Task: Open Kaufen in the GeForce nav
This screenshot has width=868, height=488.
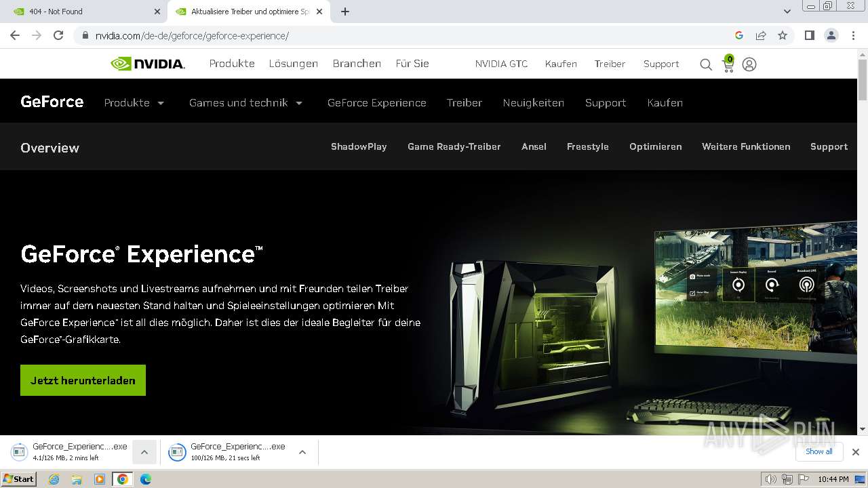Action: pos(665,102)
